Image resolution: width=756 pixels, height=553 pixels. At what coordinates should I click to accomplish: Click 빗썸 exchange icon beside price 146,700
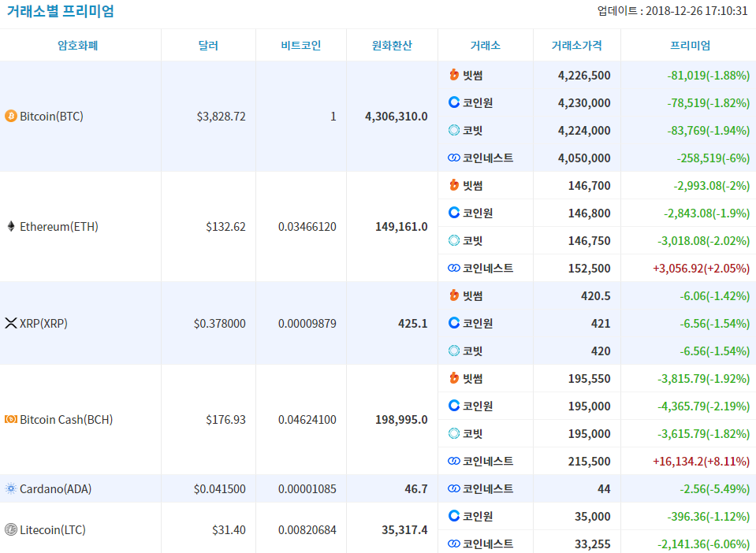[454, 185]
